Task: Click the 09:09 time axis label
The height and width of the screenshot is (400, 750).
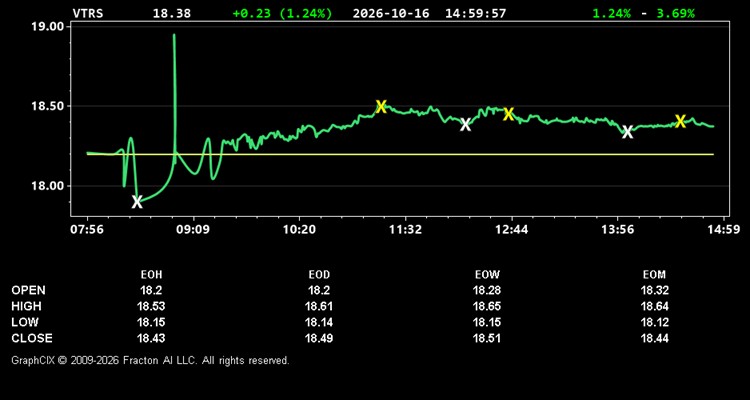Action: 193,230
